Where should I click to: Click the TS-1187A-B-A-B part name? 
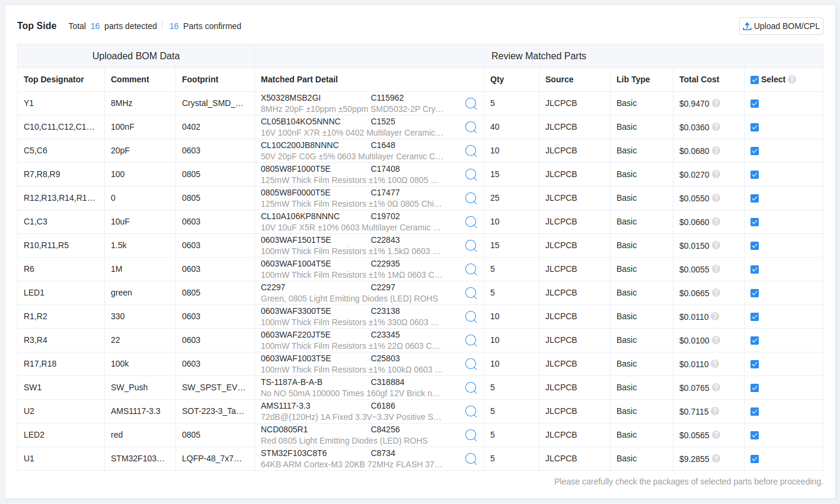pyautogui.click(x=292, y=382)
